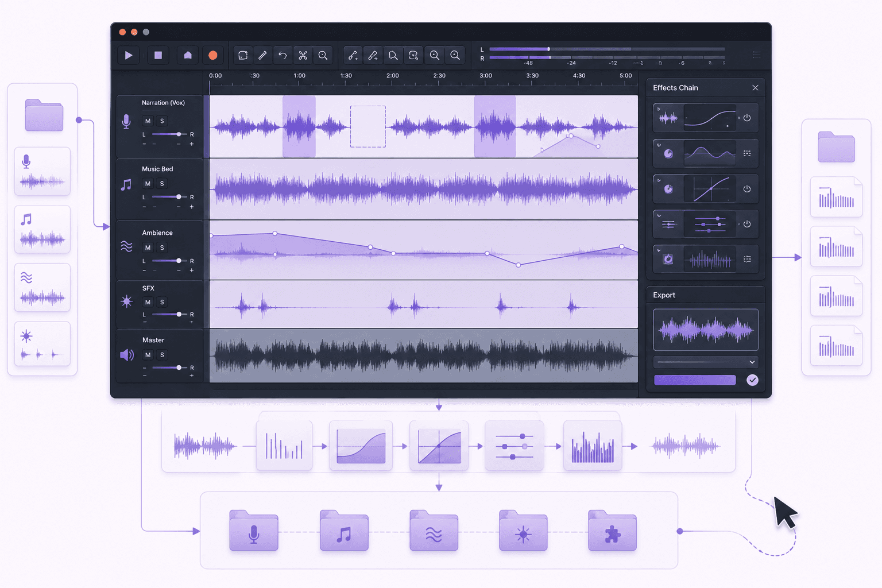Adjust the Narration track pan slider

(168, 134)
